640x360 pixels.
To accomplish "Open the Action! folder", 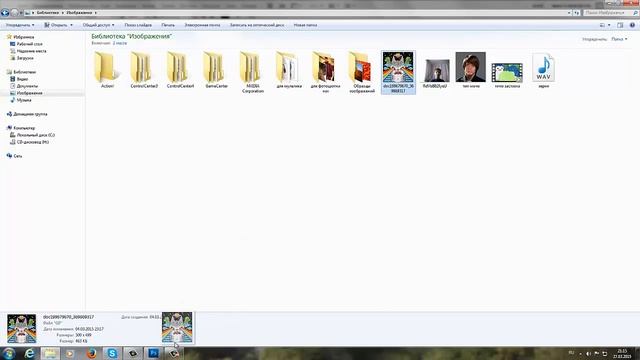I will [107, 70].
